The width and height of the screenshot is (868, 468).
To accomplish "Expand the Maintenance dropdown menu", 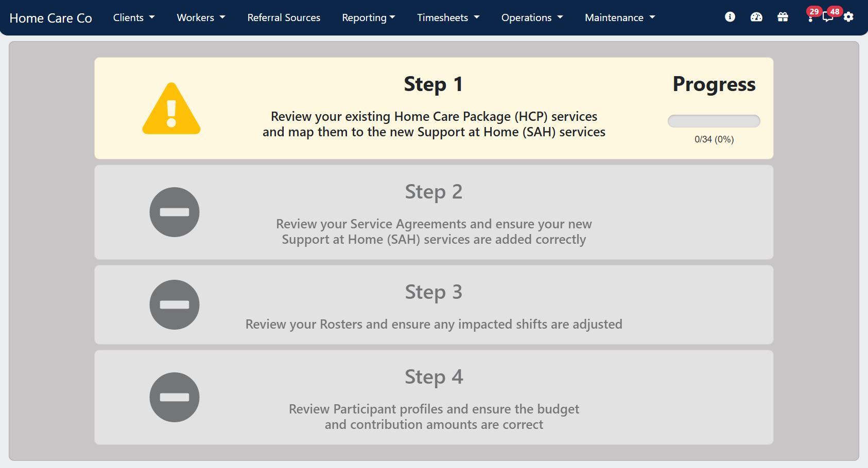I will click(x=620, y=17).
